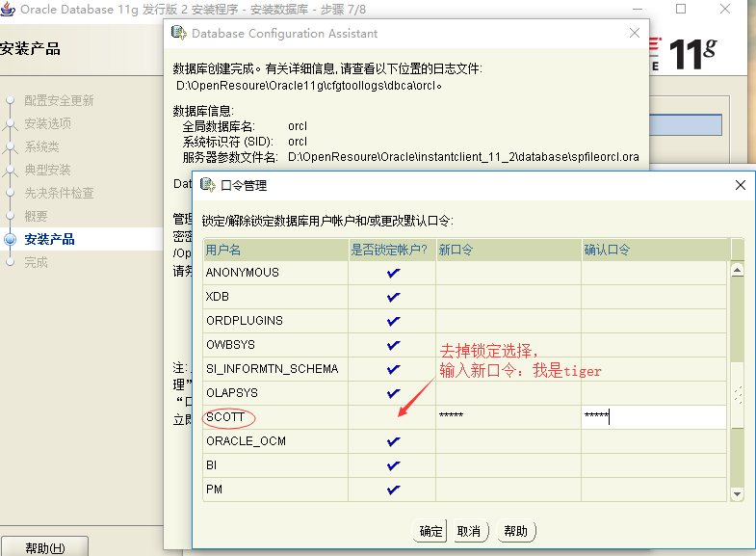Toggle lock checkbox for OWBSYS account

393,345
